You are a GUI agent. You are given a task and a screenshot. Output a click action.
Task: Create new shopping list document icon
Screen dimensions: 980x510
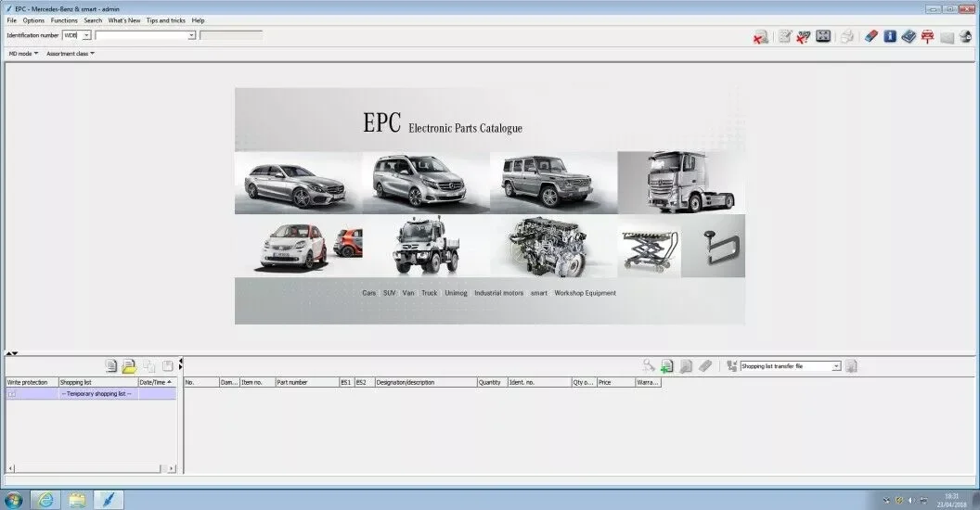tap(111, 366)
